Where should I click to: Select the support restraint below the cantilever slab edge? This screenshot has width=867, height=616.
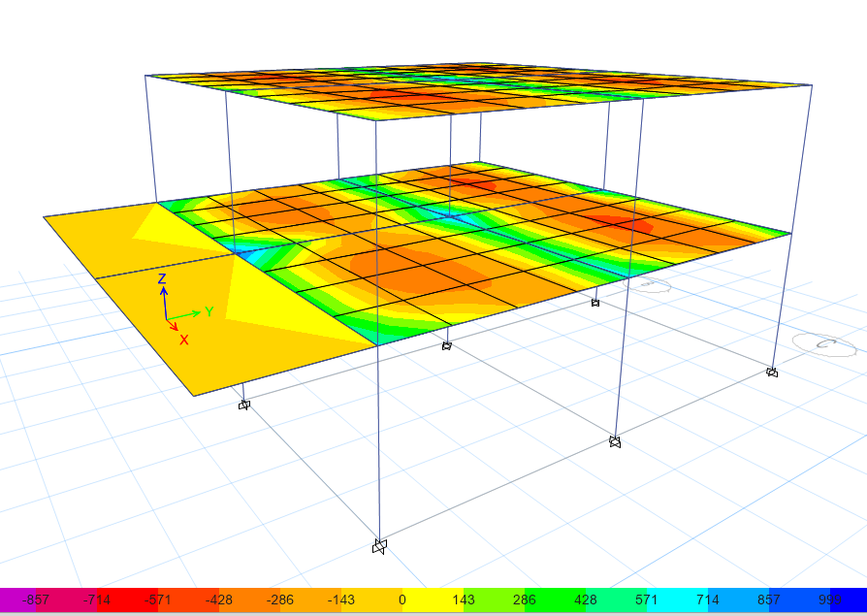(243, 405)
